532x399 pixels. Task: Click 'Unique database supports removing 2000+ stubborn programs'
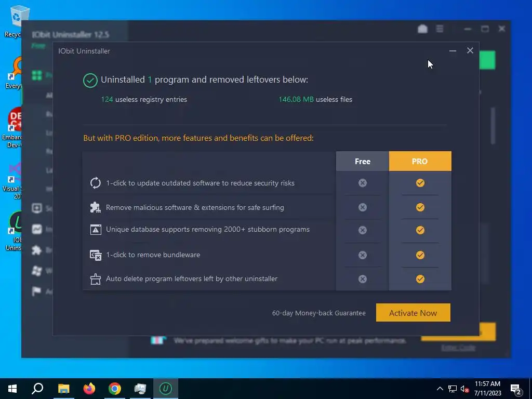pos(208,229)
